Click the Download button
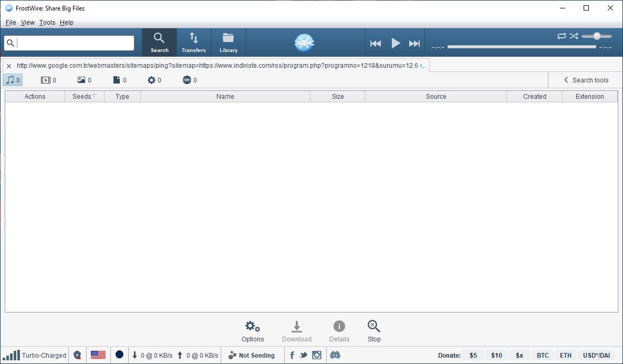 coord(297,331)
